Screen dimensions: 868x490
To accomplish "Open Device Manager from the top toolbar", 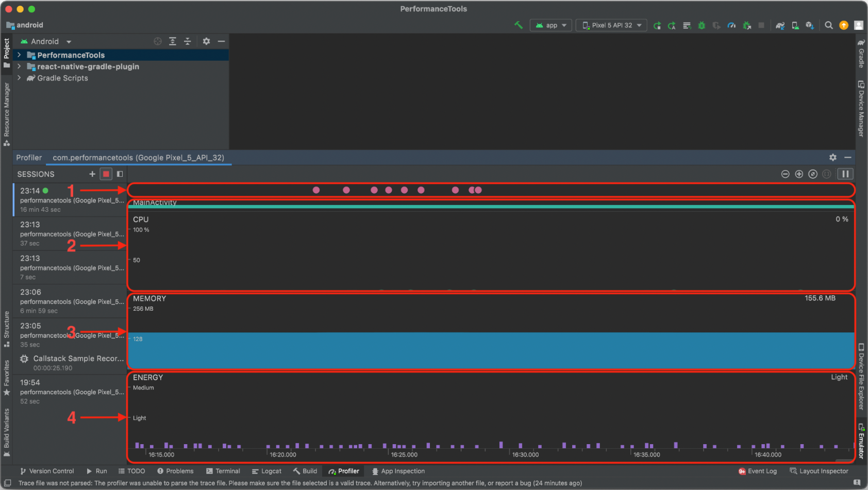I will click(795, 25).
